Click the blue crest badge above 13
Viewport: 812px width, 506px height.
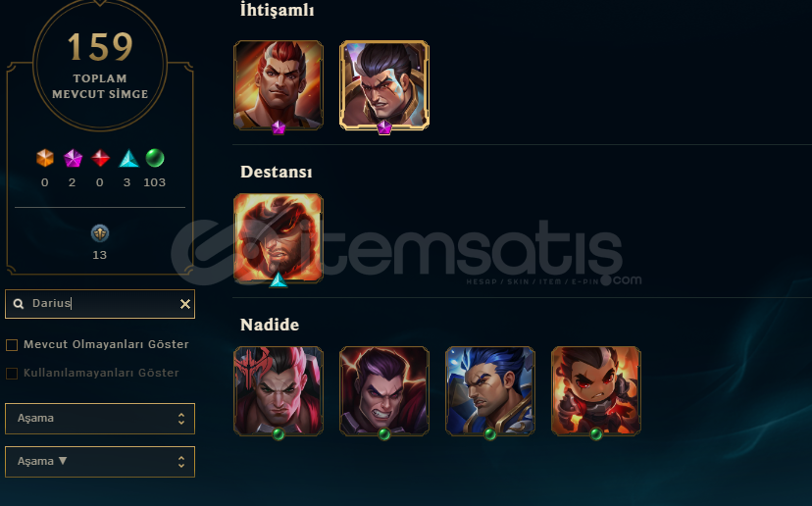100,233
